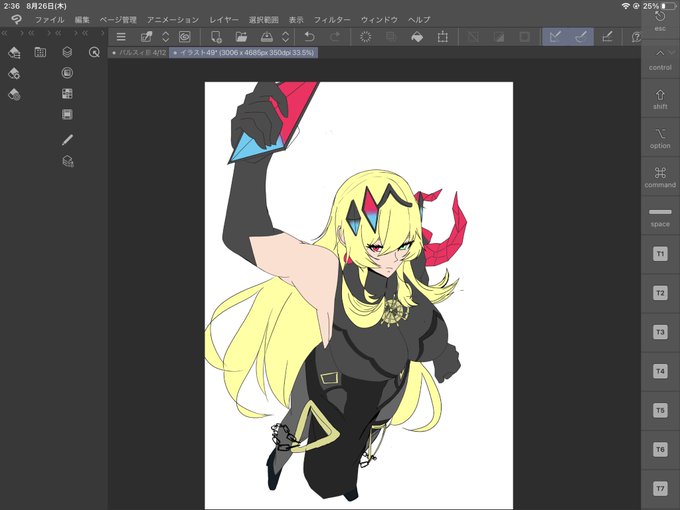Tap the shift edge key
Image resolution: width=680 pixels, height=510 pixels.
660,99
